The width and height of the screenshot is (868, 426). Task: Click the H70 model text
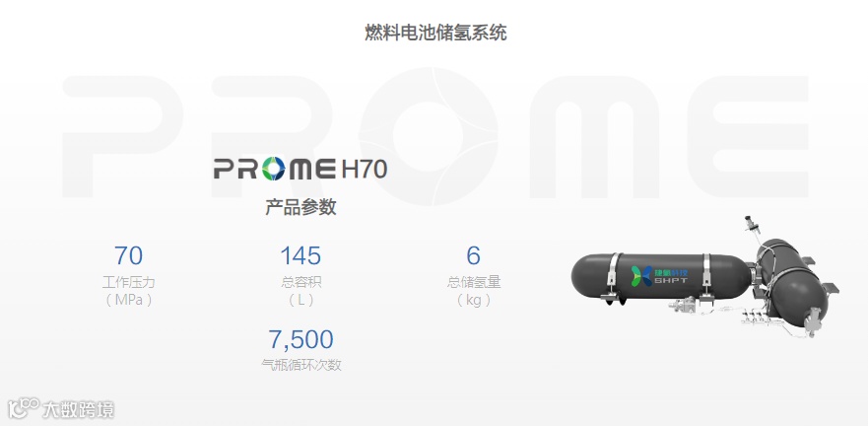point(364,169)
